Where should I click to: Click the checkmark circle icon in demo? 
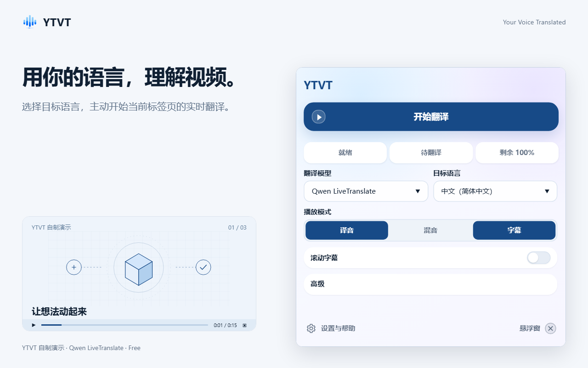pos(203,267)
